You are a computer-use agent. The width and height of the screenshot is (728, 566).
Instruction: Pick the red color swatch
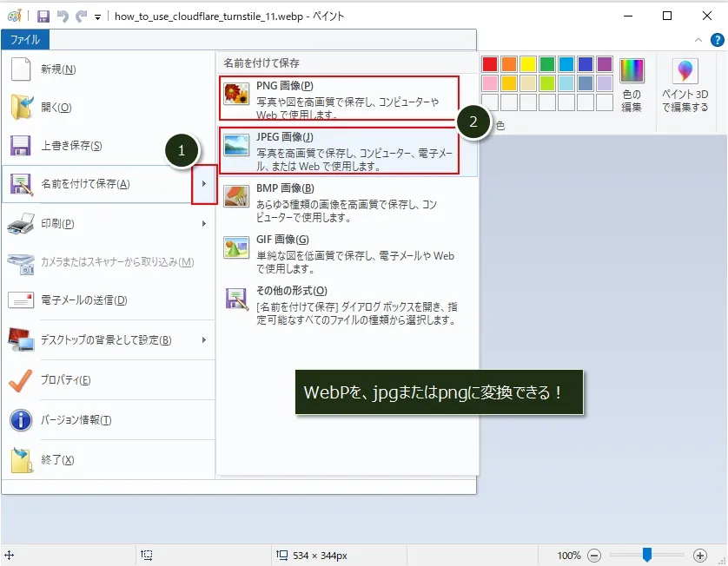[x=490, y=64]
